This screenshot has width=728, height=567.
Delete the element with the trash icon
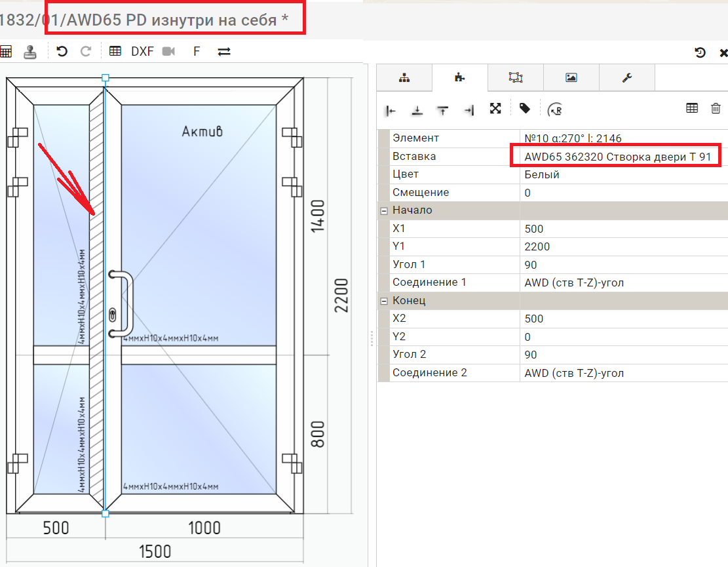click(716, 108)
